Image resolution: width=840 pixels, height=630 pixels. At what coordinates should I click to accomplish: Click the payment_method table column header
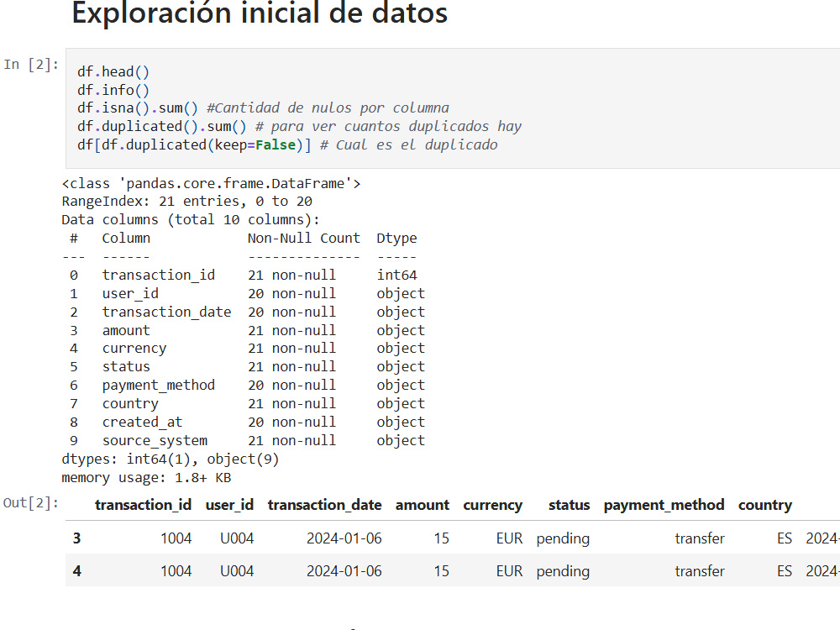[x=664, y=505]
